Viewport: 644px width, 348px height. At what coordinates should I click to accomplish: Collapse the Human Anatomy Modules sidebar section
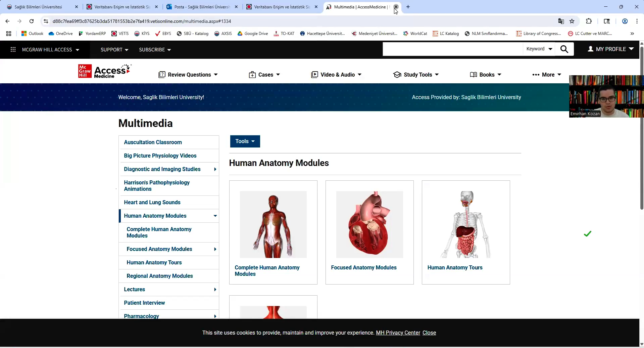click(x=215, y=216)
